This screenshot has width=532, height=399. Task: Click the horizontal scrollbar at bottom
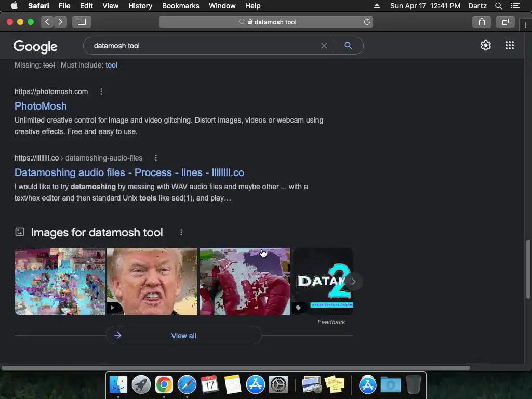click(236, 368)
